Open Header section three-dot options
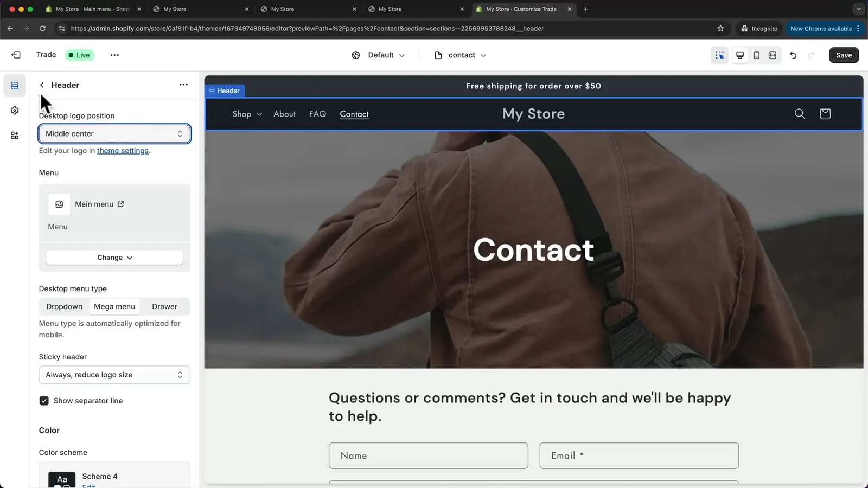Viewport: 868px width, 488px height. (183, 85)
